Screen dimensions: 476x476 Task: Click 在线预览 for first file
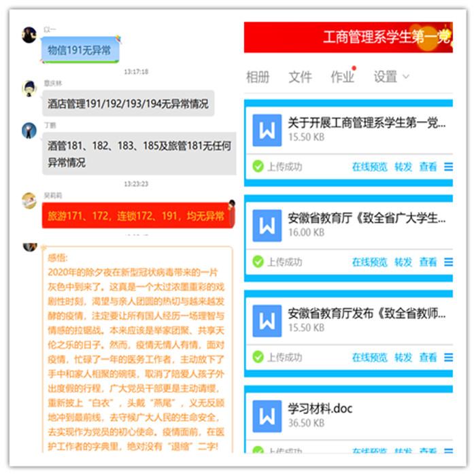[x=369, y=167]
